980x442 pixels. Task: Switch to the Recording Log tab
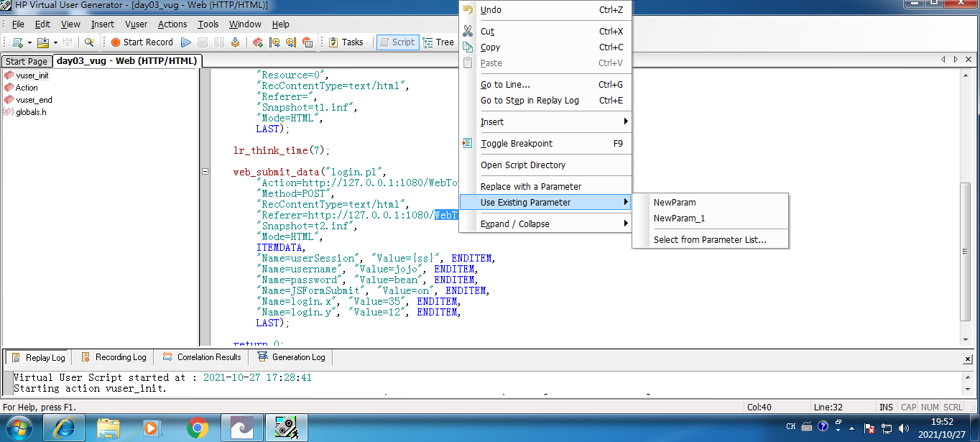click(113, 357)
